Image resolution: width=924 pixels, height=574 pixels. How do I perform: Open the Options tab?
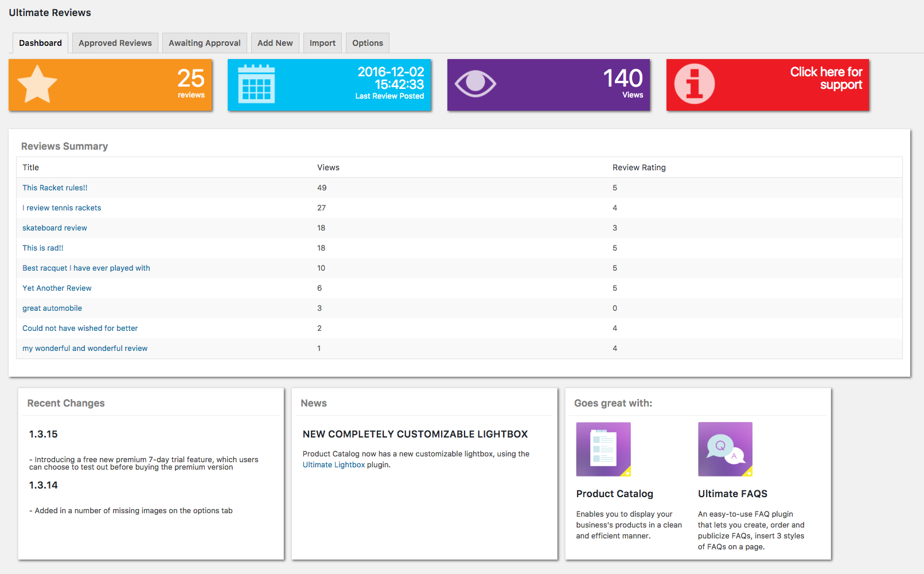click(368, 43)
